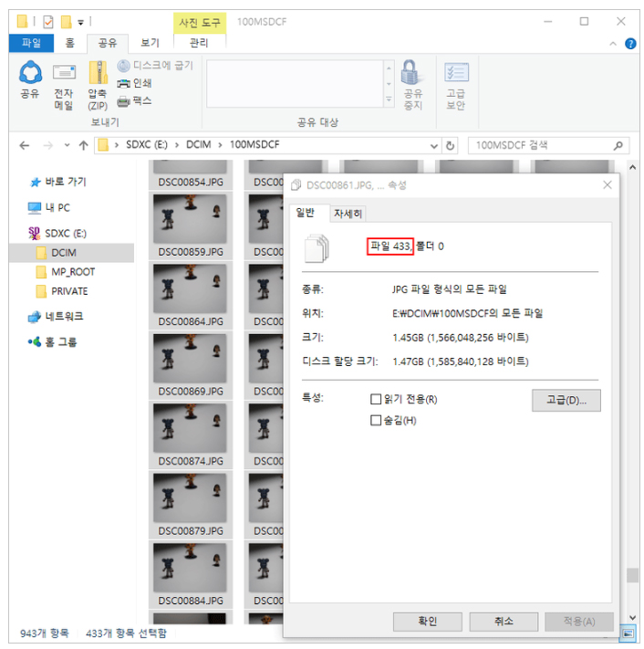Click the share target list scroll-up arrow
The image size is (644, 649).
click(389, 68)
